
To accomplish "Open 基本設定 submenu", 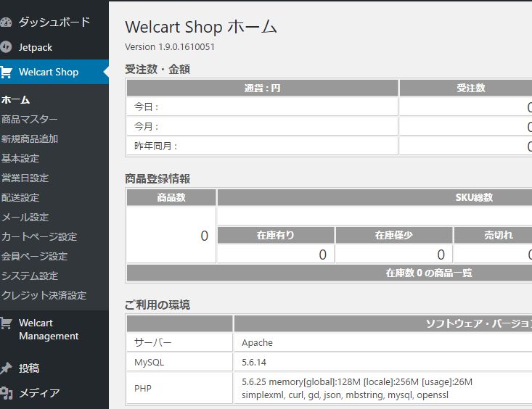I will pyautogui.click(x=20, y=158).
